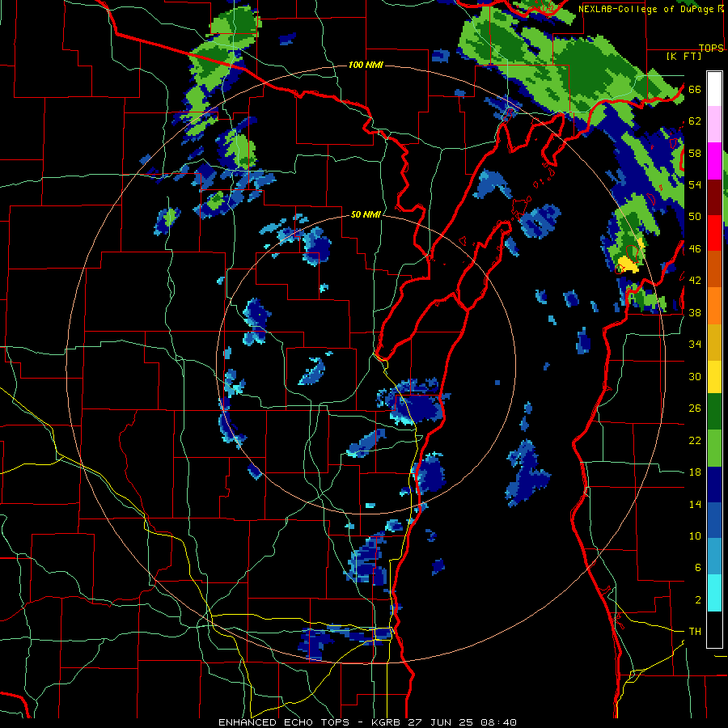Select the magenta 58 kft legend swatch
728x728 pixels.
[x=714, y=161]
